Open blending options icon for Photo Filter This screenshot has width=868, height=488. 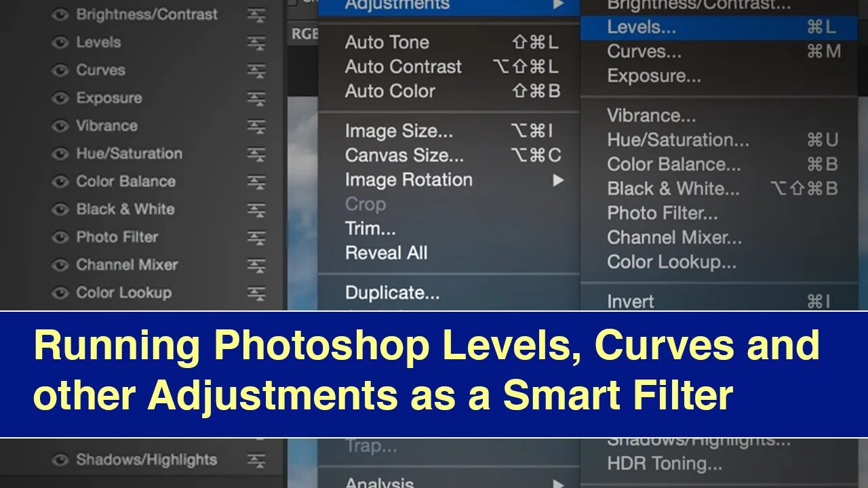click(x=256, y=237)
